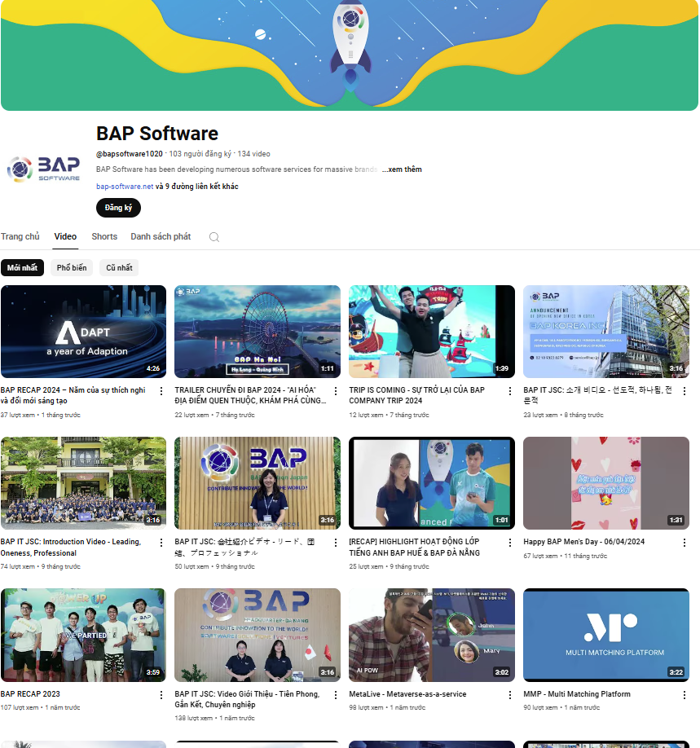Go to the 'Trang chủ' channel tab
The height and width of the screenshot is (748, 700).
coord(20,236)
